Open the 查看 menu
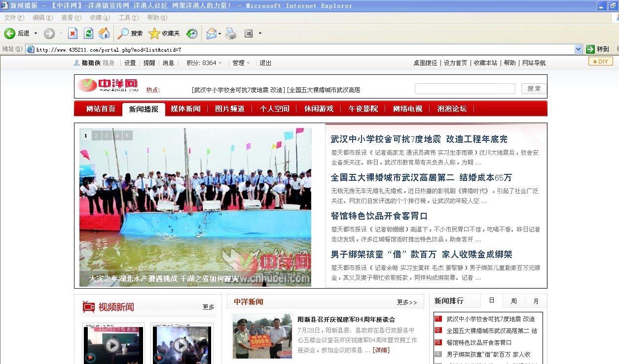619x364 pixels. tap(71, 18)
